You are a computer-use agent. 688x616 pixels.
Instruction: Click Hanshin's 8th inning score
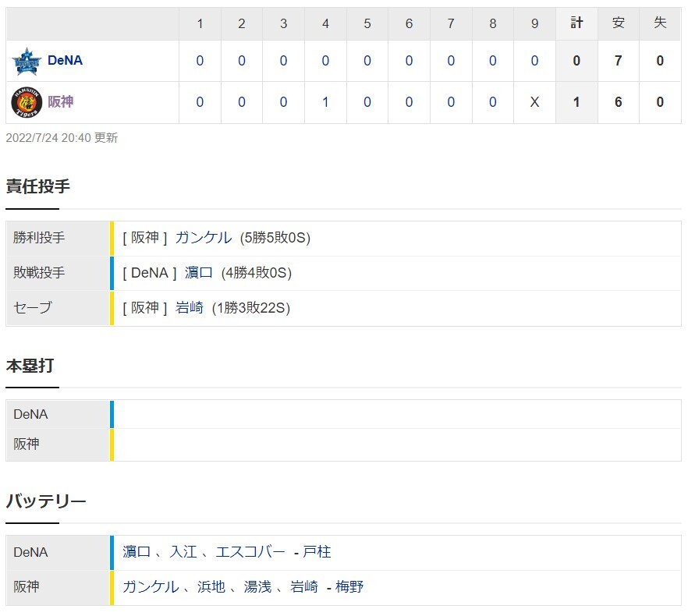click(x=492, y=102)
